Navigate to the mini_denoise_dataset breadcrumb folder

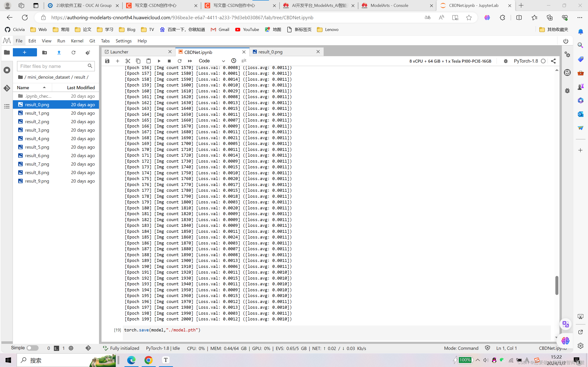click(x=49, y=77)
